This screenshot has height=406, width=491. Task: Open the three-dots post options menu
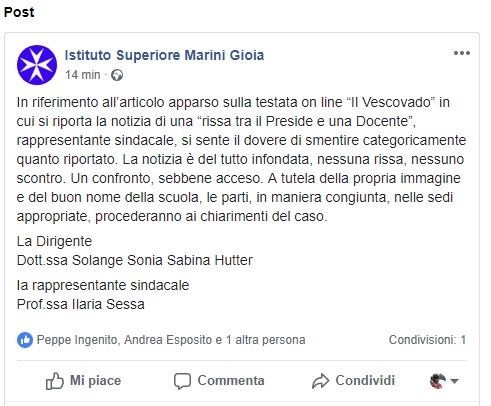462,53
